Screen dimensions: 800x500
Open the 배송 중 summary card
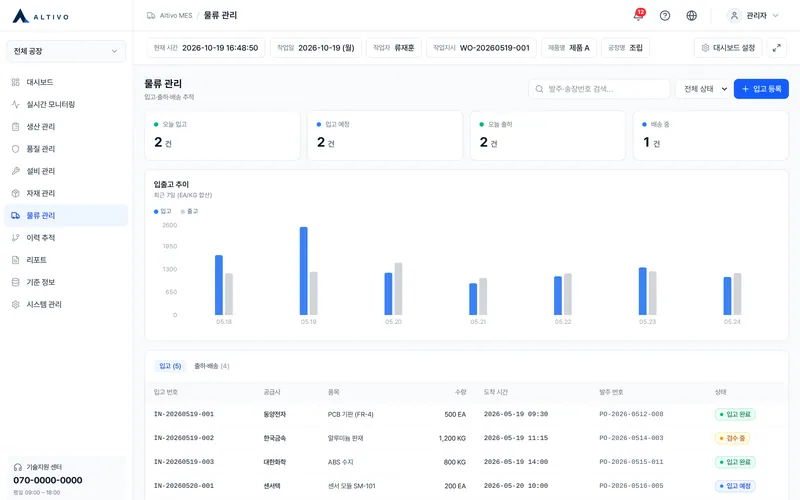click(x=711, y=136)
